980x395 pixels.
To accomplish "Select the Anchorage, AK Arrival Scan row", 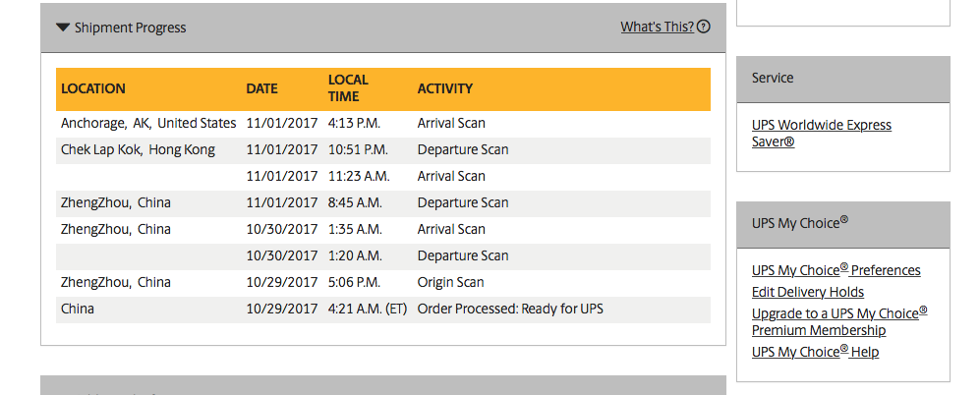I will pos(383,123).
